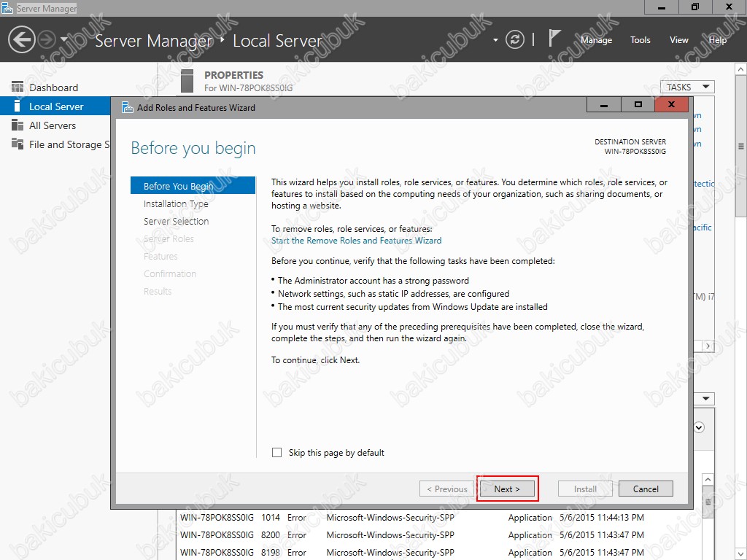Enable Skip this page by default
The image size is (747, 560).
click(276, 453)
